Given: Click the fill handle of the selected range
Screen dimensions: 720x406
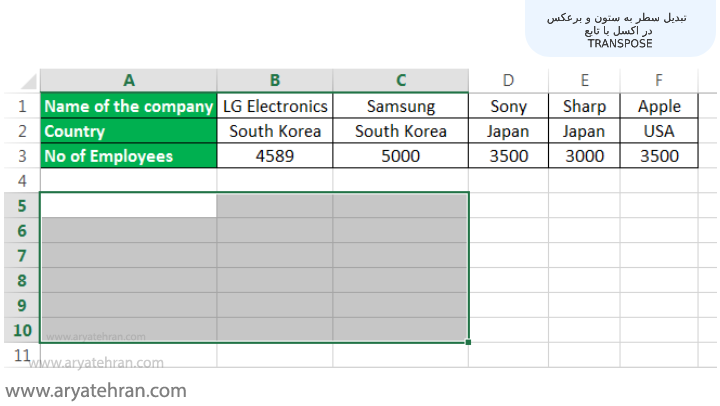Looking at the screenshot, I should pos(469,342).
